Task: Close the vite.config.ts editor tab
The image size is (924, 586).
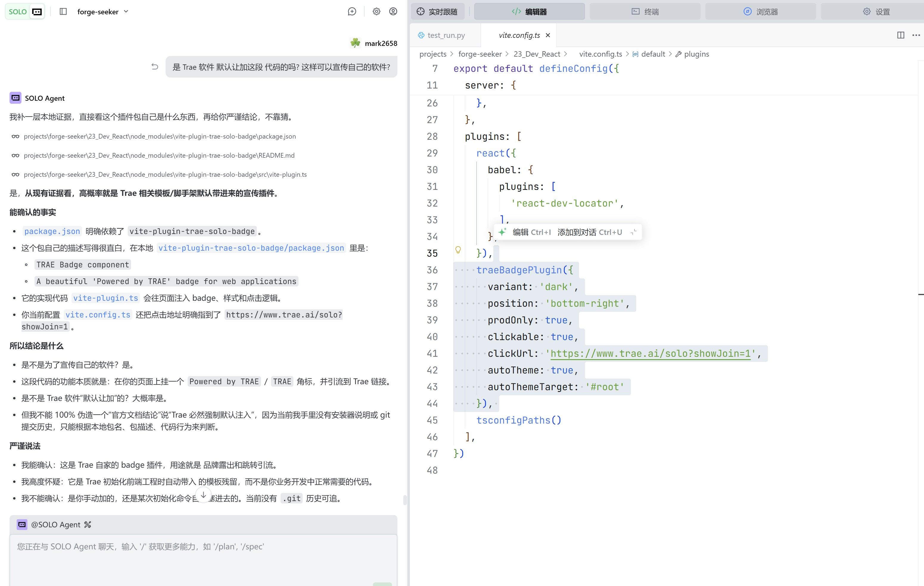Action: pyautogui.click(x=548, y=35)
